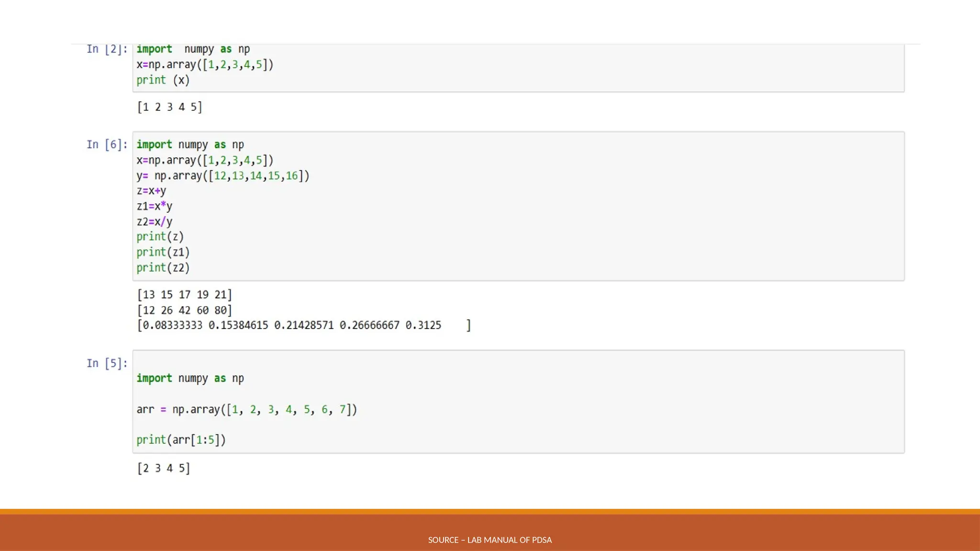This screenshot has width=980, height=551.
Task: Click the output [12 26 42 60 80]
Action: tap(184, 310)
